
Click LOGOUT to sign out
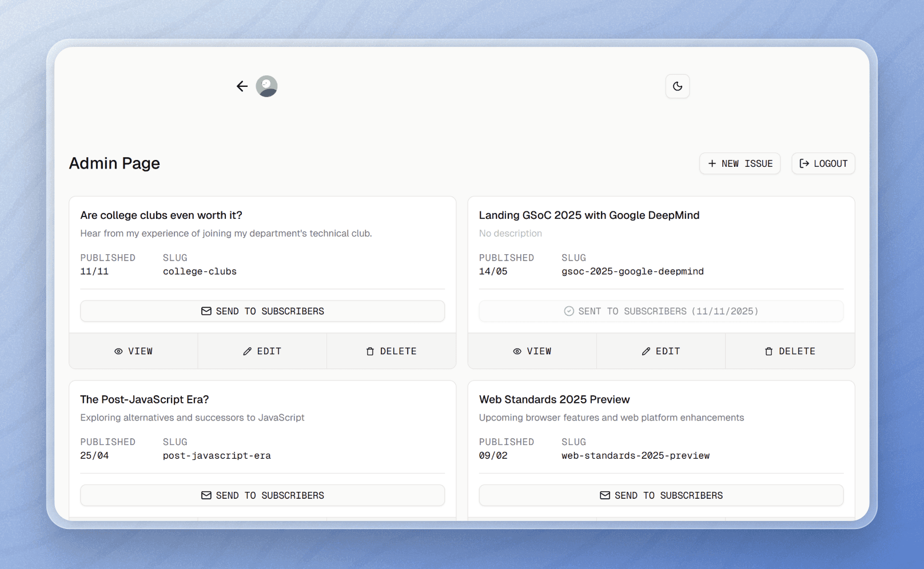tap(823, 163)
